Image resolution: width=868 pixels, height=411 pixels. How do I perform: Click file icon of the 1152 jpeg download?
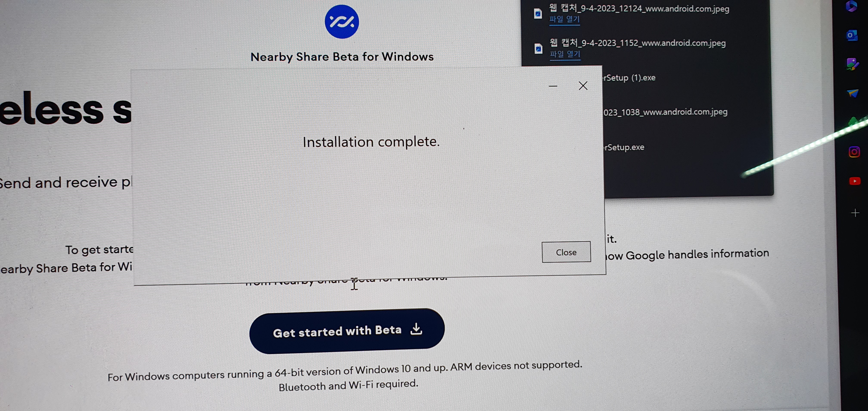click(538, 48)
